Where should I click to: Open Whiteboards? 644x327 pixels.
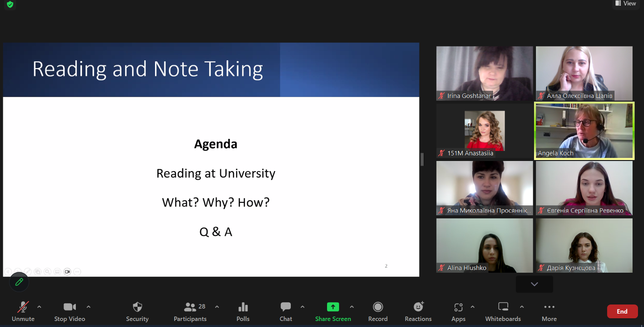(503, 311)
